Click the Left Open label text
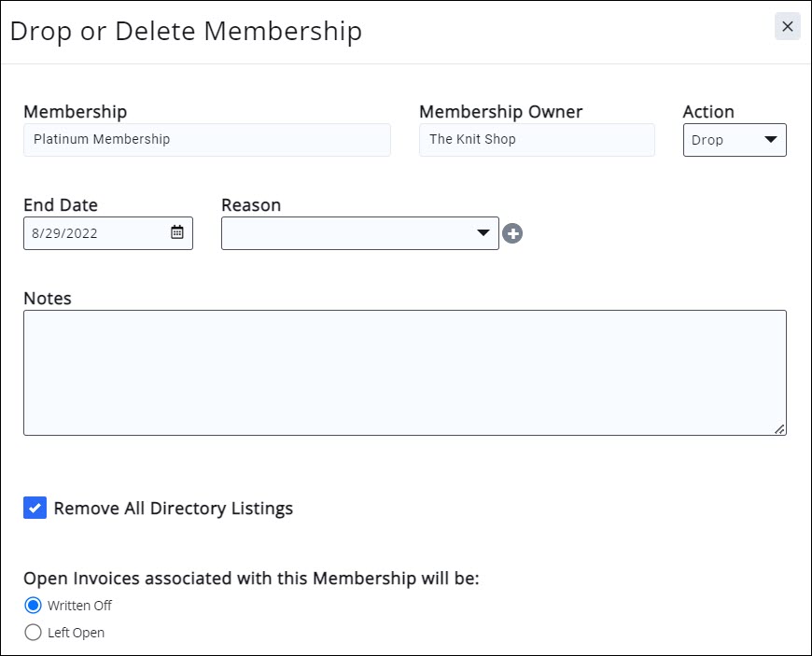The image size is (812, 656). pos(76,633)
